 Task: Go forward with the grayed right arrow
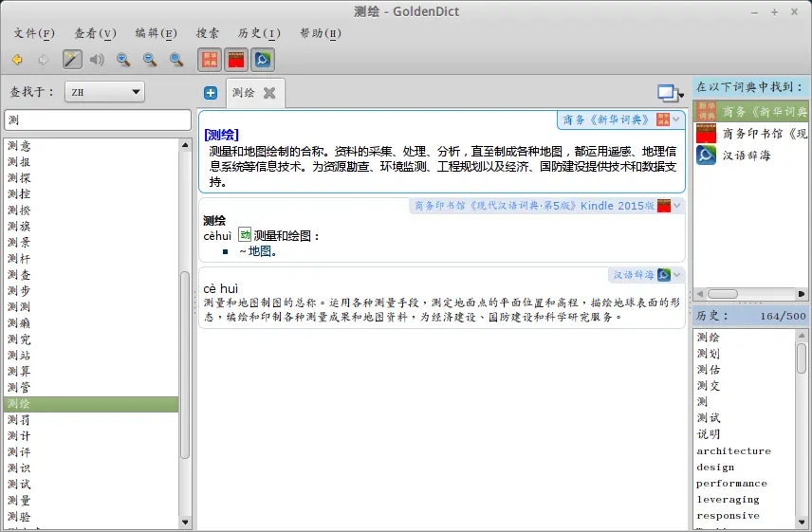[44, 60]
